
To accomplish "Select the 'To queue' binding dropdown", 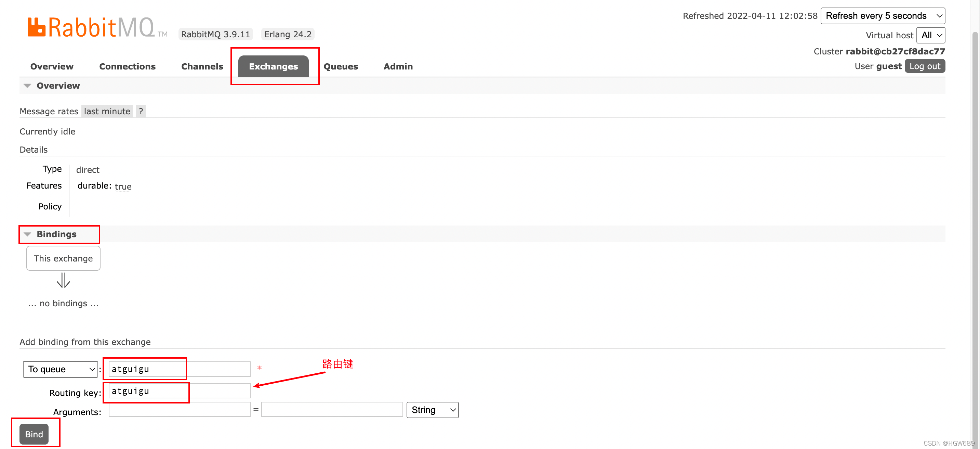I will 60,368.
